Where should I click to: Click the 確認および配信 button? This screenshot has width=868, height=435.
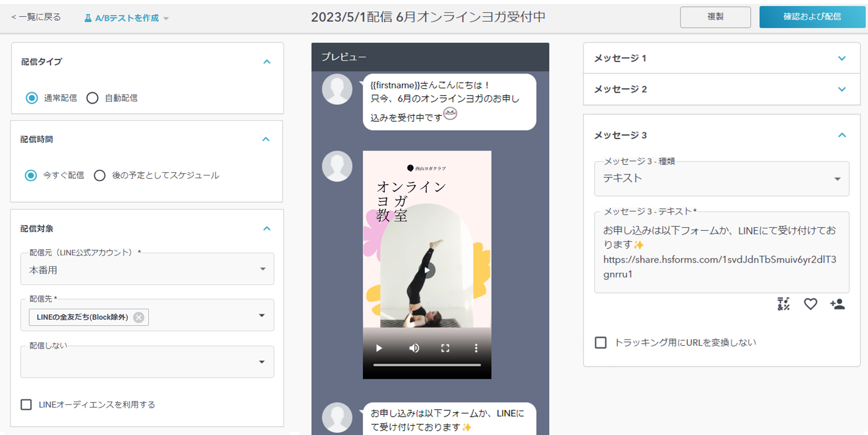pos(812,17)
